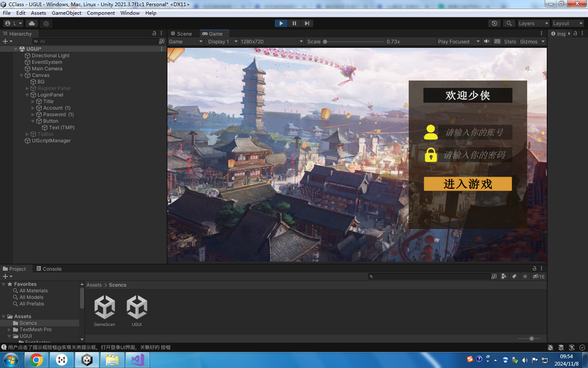The image size is (588, 368).
Task: Open Search by Label tag icon
Action: pyautogui.click(x=514, y=276)
